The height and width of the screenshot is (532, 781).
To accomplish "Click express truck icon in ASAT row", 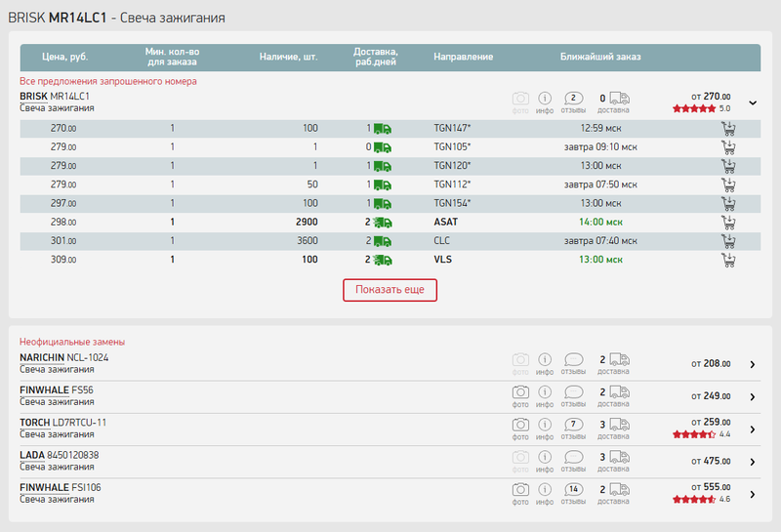I will tap(383, 223).
